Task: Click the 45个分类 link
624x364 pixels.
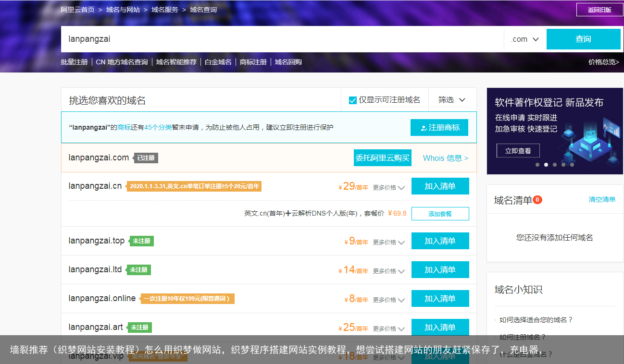Action: point(158,128)
